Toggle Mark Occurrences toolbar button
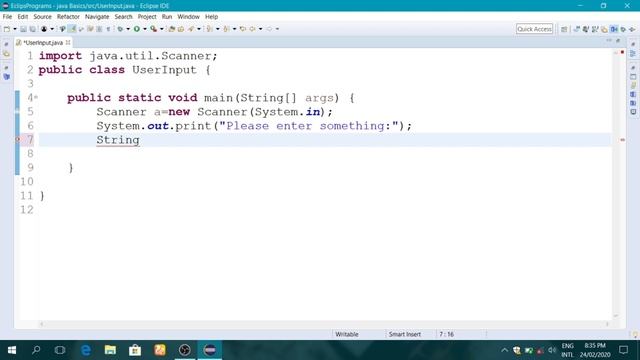 pos(72,29)
